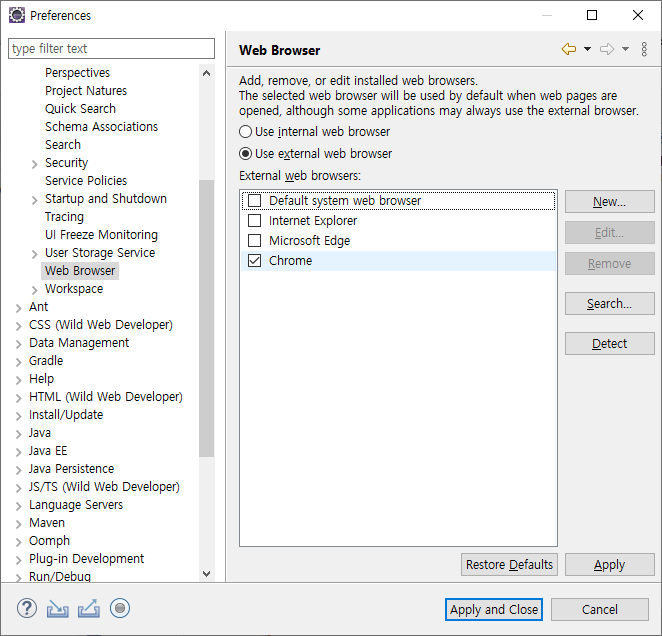
Task: Open the view menu three-dots icon
Action: click(644, 49)
